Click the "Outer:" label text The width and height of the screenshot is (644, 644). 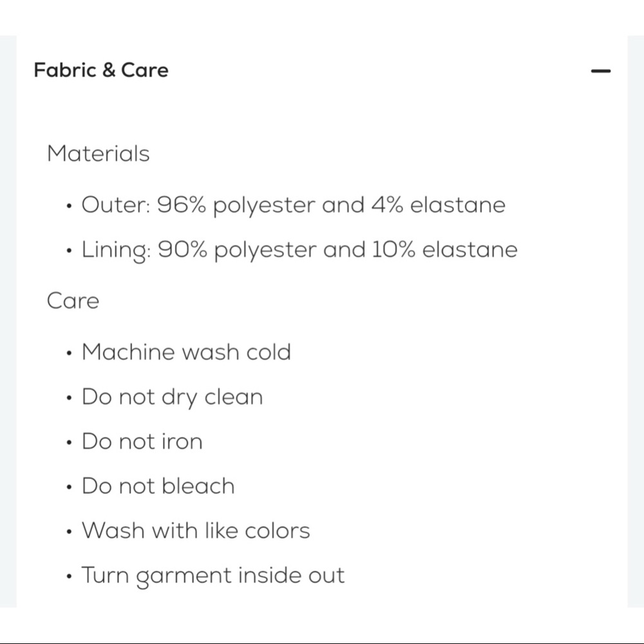116,205
